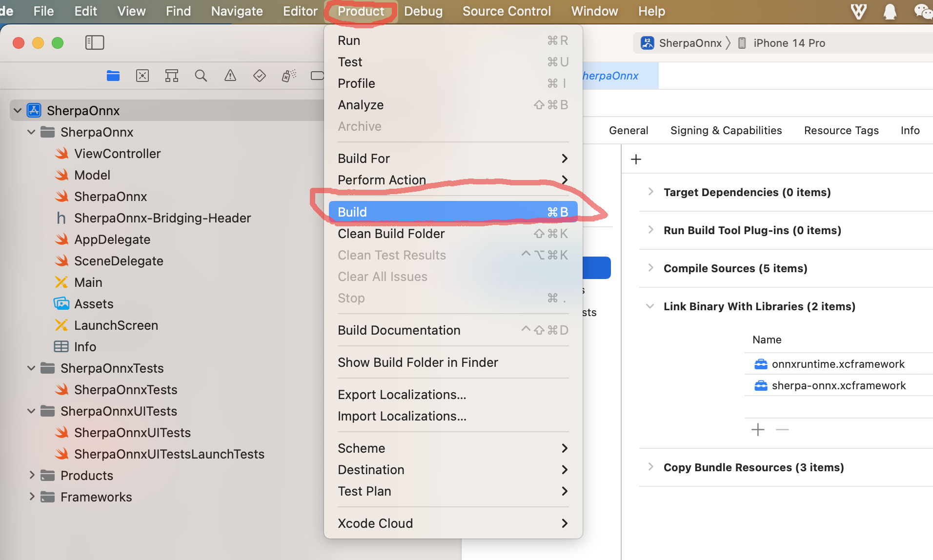Choose Build Documentation menu item
933x560 pixels.
(453, 330)
